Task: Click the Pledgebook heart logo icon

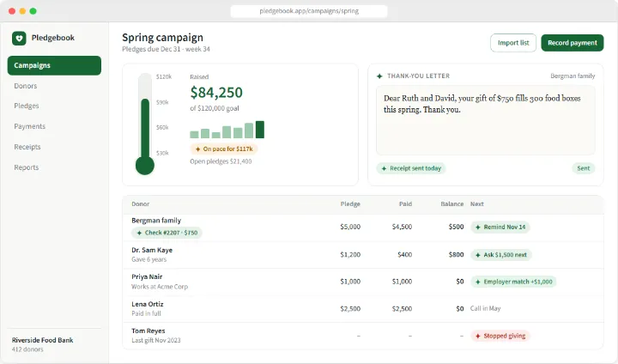Action: pyautogui.click(x=19, y=39)
